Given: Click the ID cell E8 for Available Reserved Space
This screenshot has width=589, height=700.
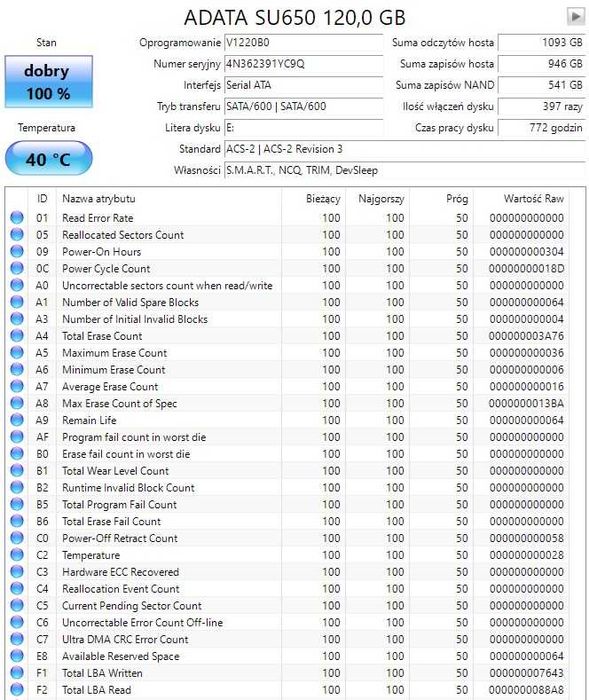Looking at the screenshot, I should (42, 656).
